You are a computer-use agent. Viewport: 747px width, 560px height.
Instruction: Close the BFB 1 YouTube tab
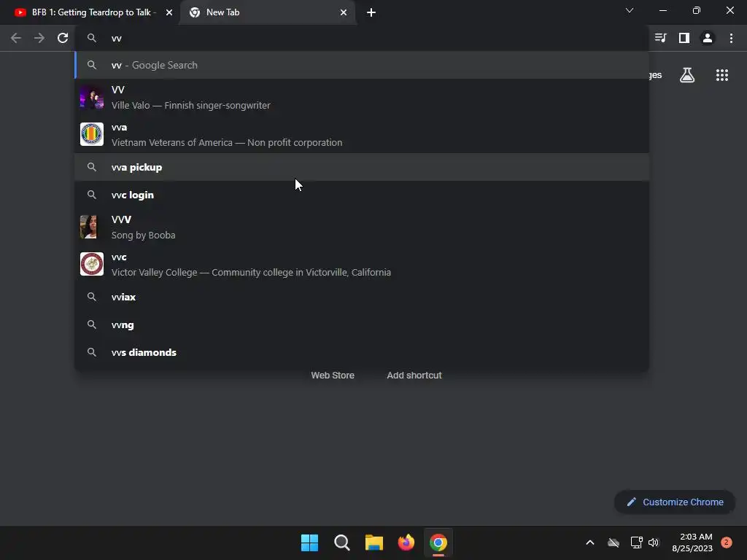tap(169, 12)
